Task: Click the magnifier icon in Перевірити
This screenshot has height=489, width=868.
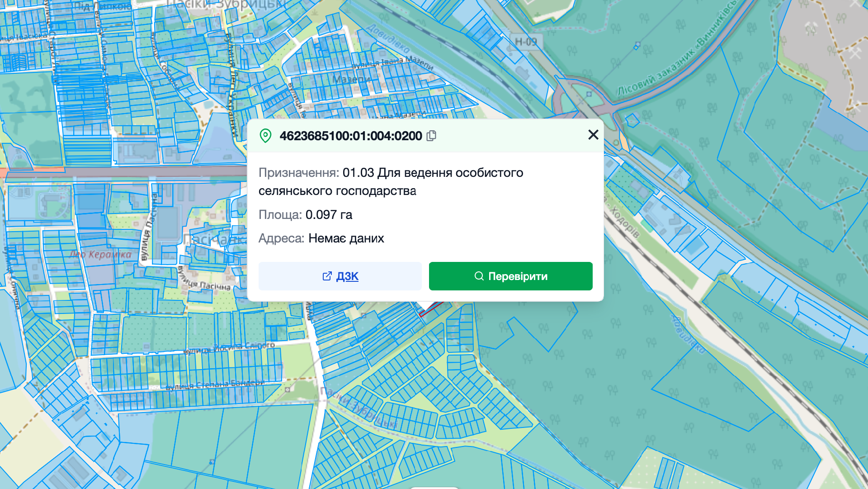Action: [x=479, y=276]
